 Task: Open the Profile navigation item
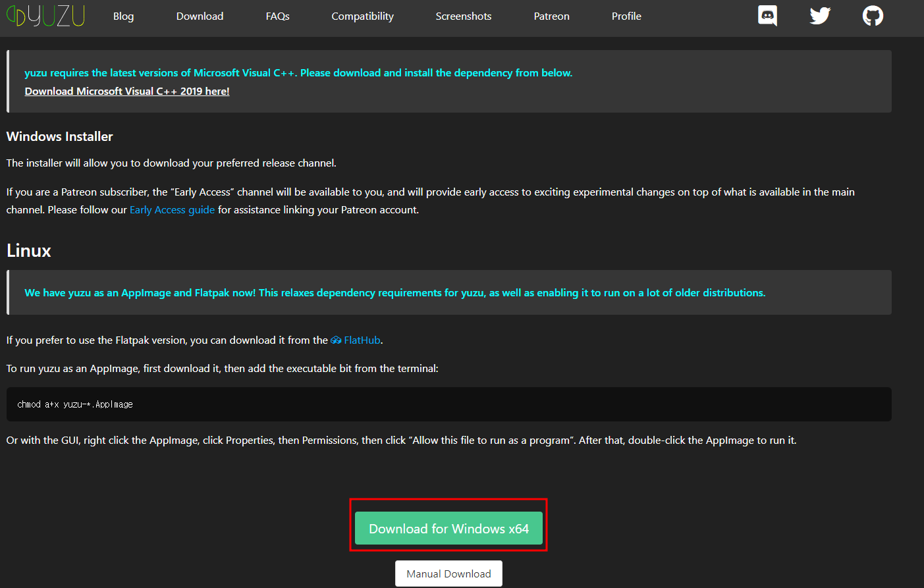626,16
